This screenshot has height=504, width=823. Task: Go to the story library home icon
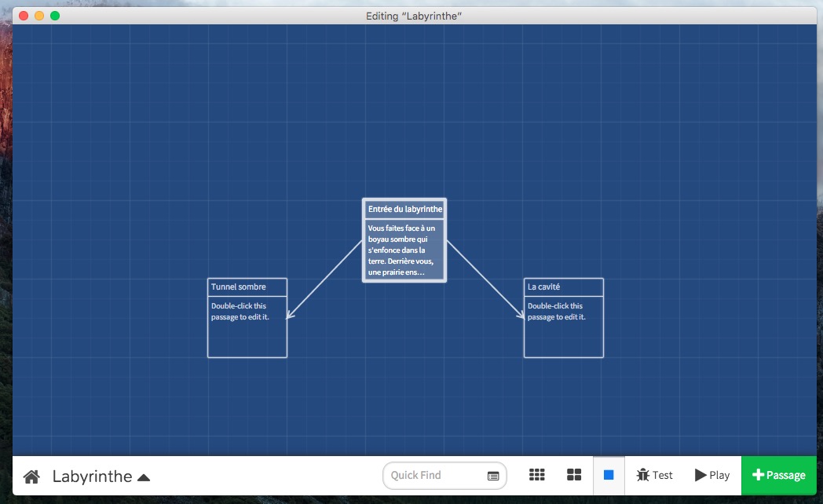click(31, 476)
